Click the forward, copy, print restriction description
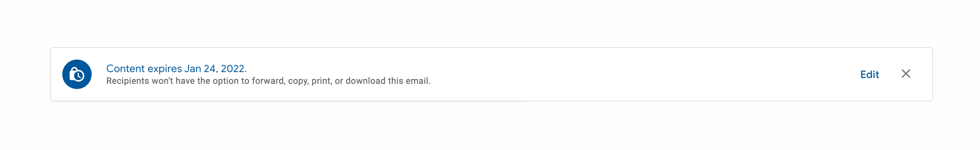980x150 pixels. click(268, 81)
